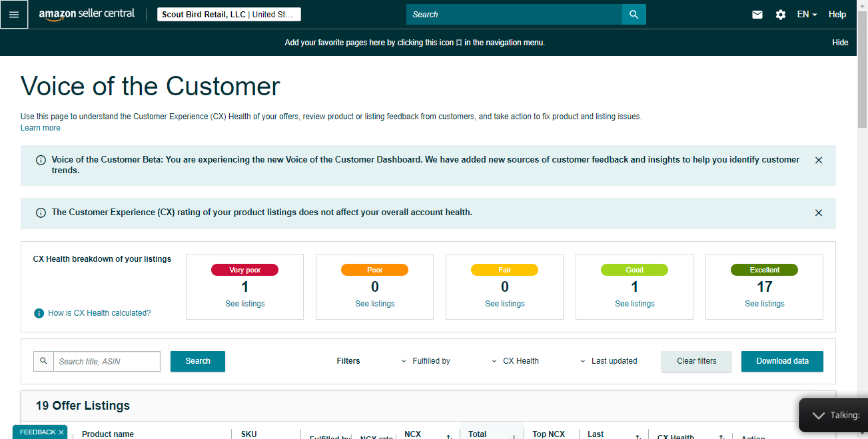Hide the favorites bar
The image size is (868, 439).
840,43
